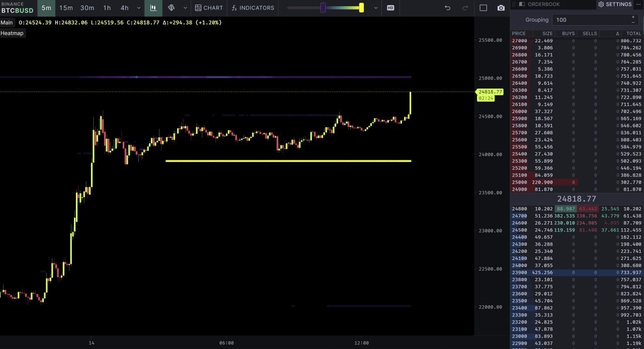Click the BTCBUSD symbol name

pyautogui.click(x=17, y=9)
